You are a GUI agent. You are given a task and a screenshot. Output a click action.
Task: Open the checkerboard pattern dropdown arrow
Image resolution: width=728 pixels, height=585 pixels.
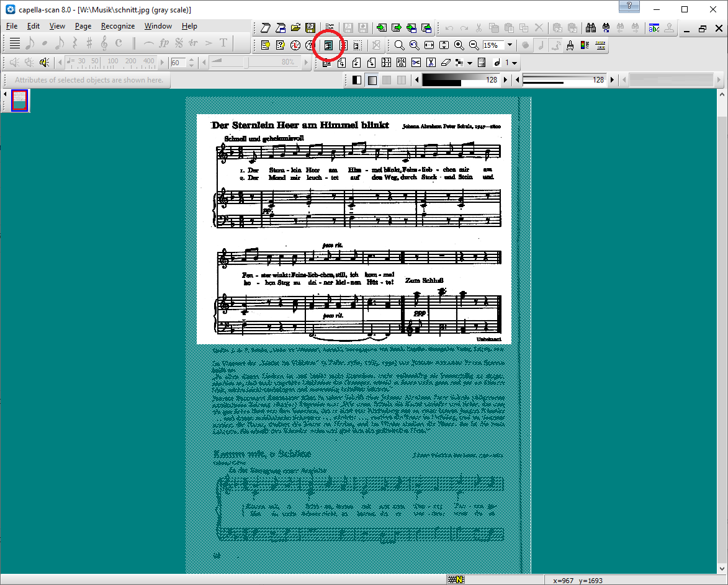[x=470, y=63]
